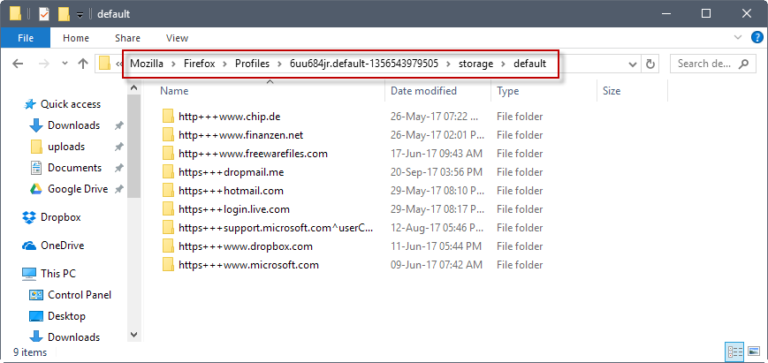Viewport: 768px width, 363px height.
Task: Select the http+++www.chip.de folder
Action: pyautogui.click(x=229, y=117)
